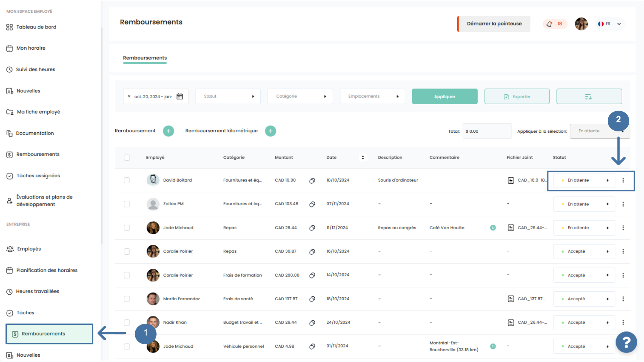
Task: Check the David Boitard row checkbox
Action: [x=127, y=180]
